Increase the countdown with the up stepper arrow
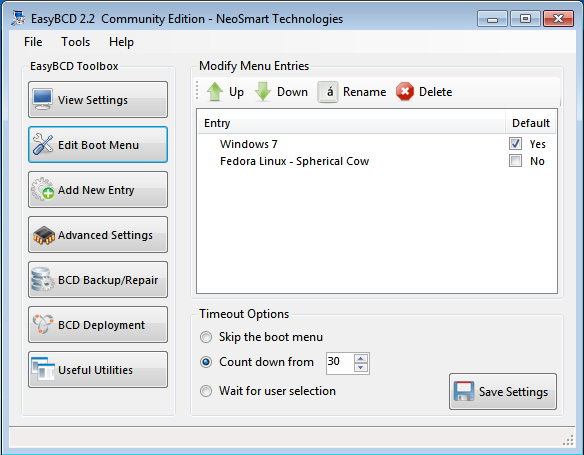The width and height of the screenshot is (584, 455). click(361, 358)
